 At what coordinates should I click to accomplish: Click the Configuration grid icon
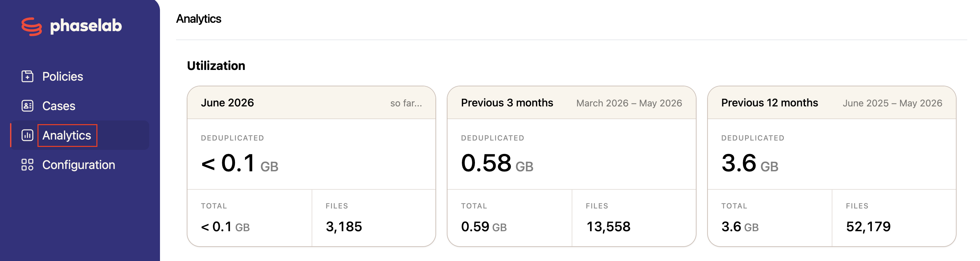(x=27, y=165)
